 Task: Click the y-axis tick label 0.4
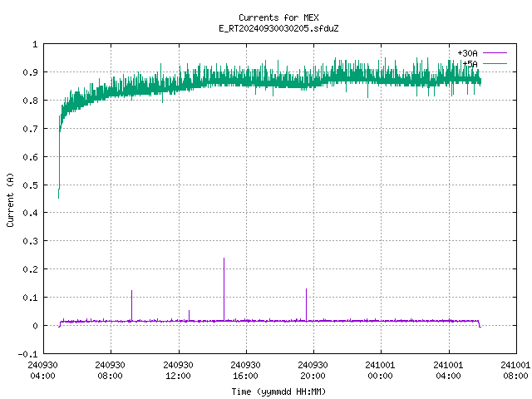(x=30, y=213)
